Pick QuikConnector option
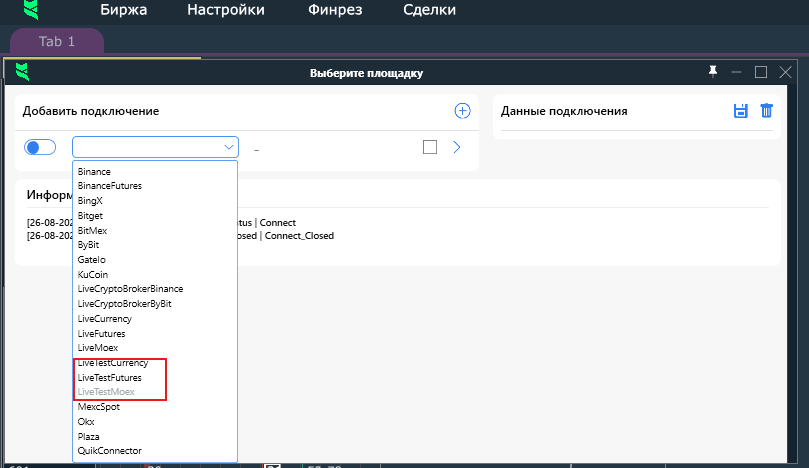Image resolution: width=809 pixels, height=468 pixels. click(109, 450)
